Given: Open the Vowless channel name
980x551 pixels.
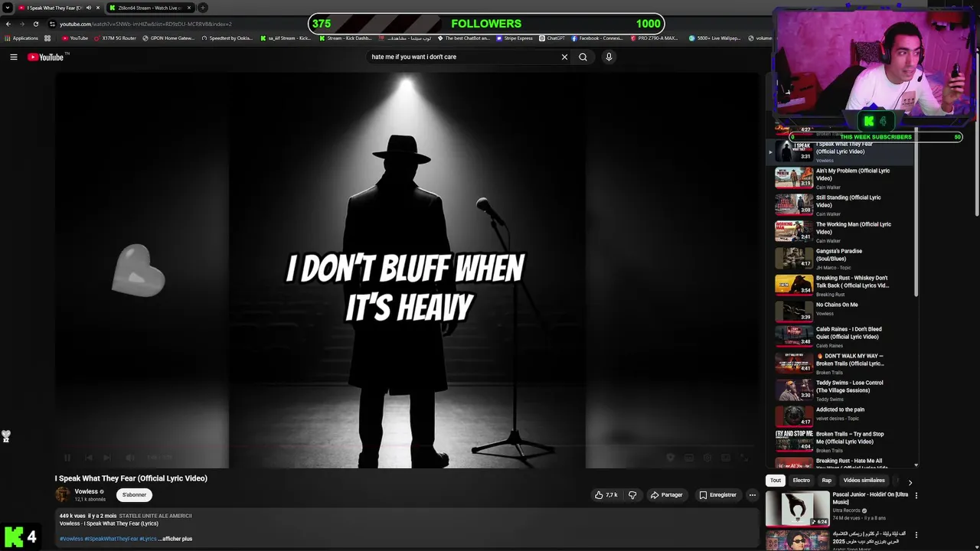Looking at the screenshot, I should coord(87,491).
